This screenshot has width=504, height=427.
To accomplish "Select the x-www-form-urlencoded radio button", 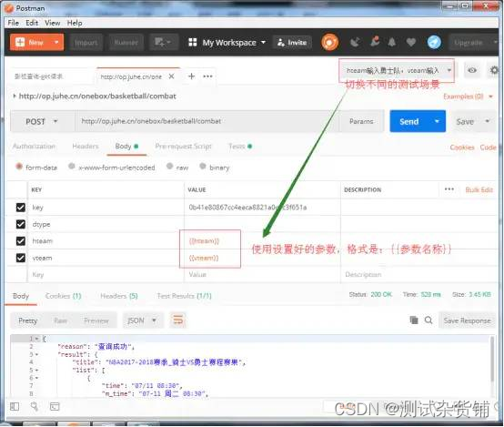I will coord(72,166).
